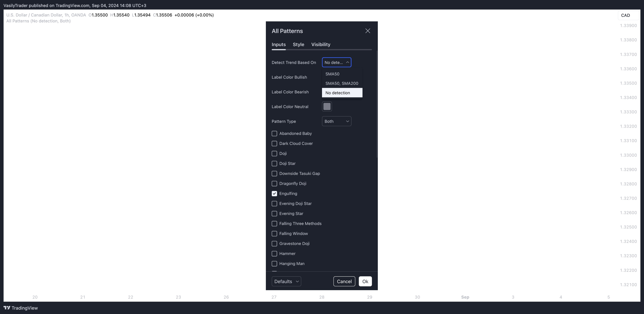Tick the Evening Star checkbox
The height and width of the screenshot is (314, 644).
pyautogui.click(x=274, y=213)
